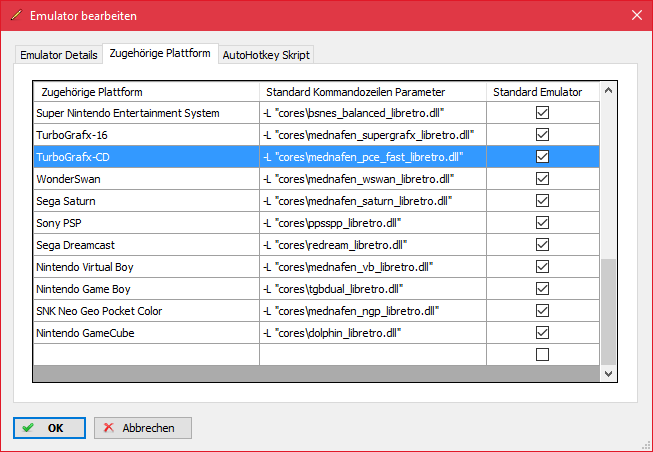Edit the mednafen_supergrafx_libretro.dll parameter cell
The height and width of the screenshot is (452, 653).
coord(373,135)
